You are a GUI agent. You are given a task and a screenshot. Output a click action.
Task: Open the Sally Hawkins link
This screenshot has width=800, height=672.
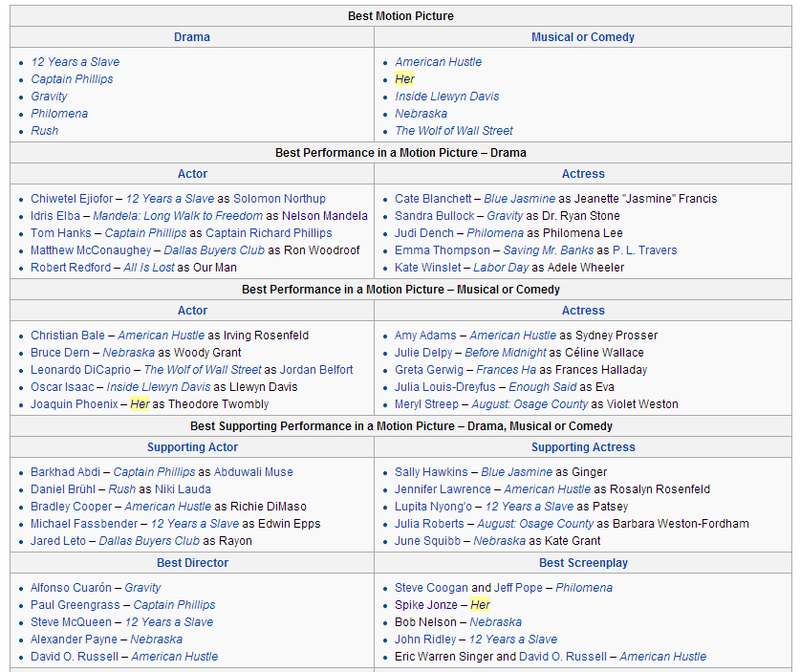click(431, 472)
